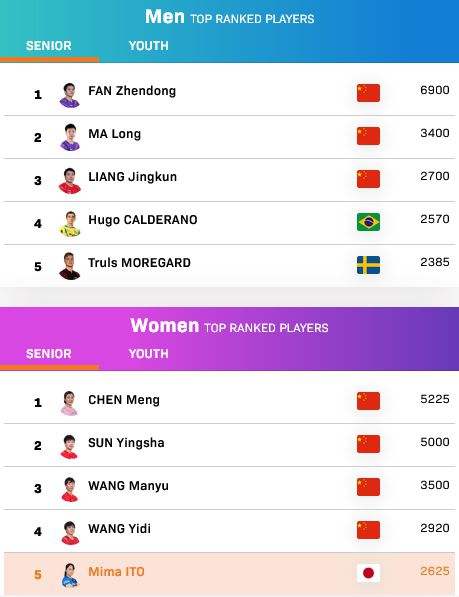Select the Men's SENIOR tab
Screen dimensions: 459x597
tap(49, 46)
